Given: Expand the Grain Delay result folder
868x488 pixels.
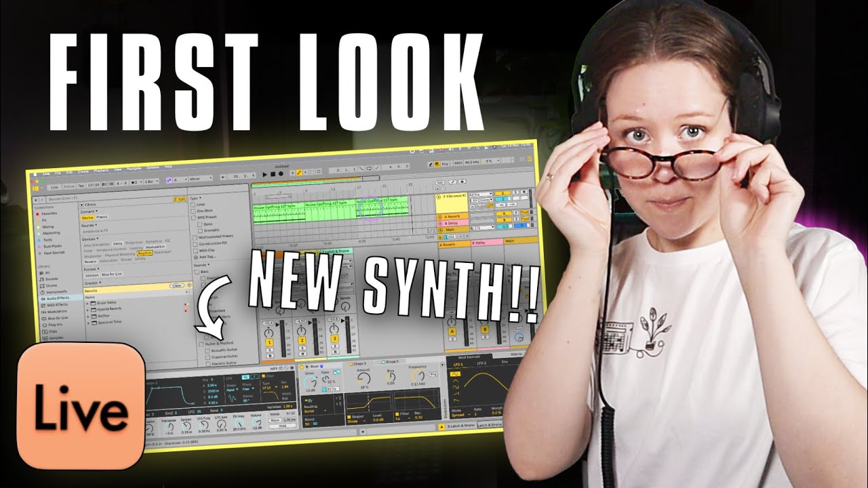Looking at the screenshot, I should click(x=87, y=304).
